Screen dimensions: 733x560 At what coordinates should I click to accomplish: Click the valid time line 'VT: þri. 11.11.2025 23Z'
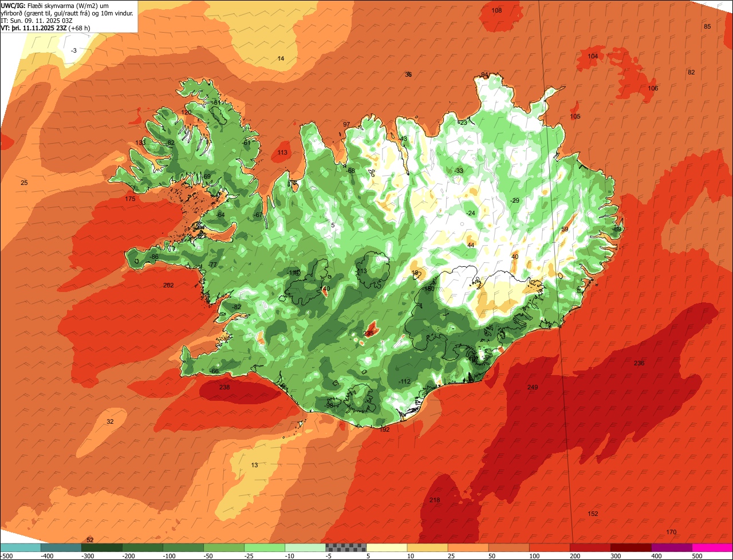(x=34, y=28)
